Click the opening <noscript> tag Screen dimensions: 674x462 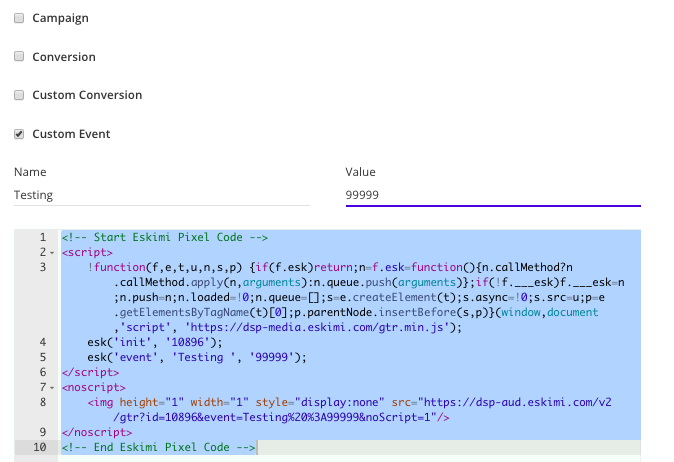[x=94, y=387]
